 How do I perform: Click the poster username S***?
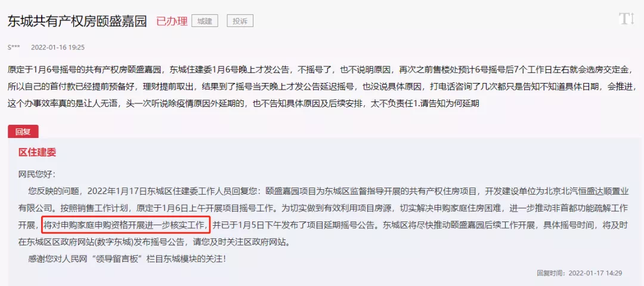[14, 47]
